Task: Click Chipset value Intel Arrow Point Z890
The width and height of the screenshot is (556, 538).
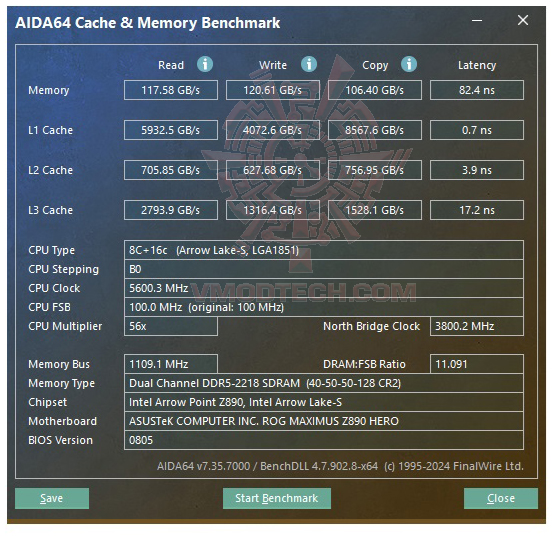Action: click(324, 402)
